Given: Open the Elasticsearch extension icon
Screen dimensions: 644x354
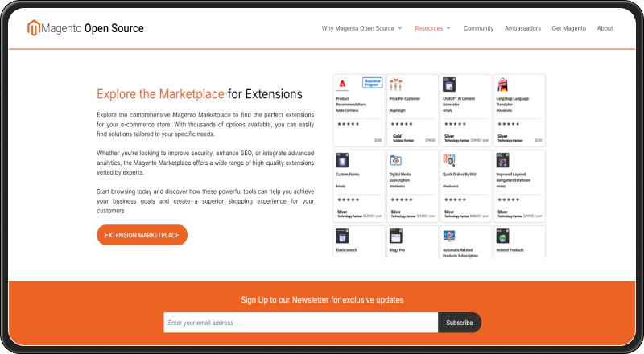Looking at the screenshot, I should [342, 237].
